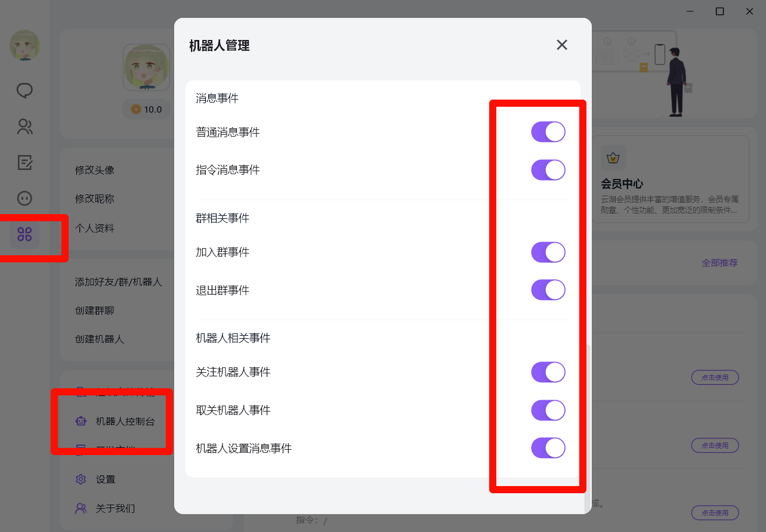Open the robot face sidebar icon
Screen dimensions: 766x532
pyautogui.click(x=24, y=198)
